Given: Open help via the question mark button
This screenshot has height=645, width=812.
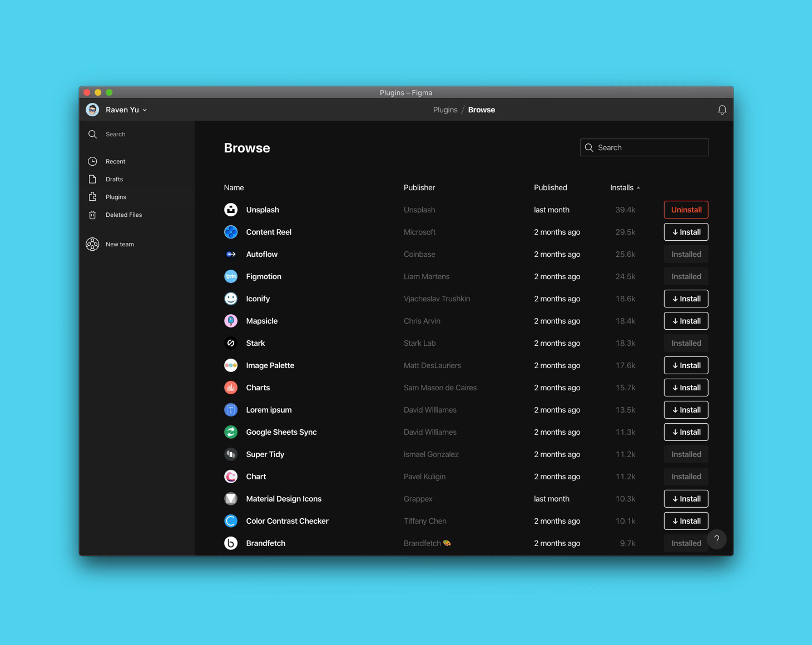Looking at the screenshot, I should [717, 539].
